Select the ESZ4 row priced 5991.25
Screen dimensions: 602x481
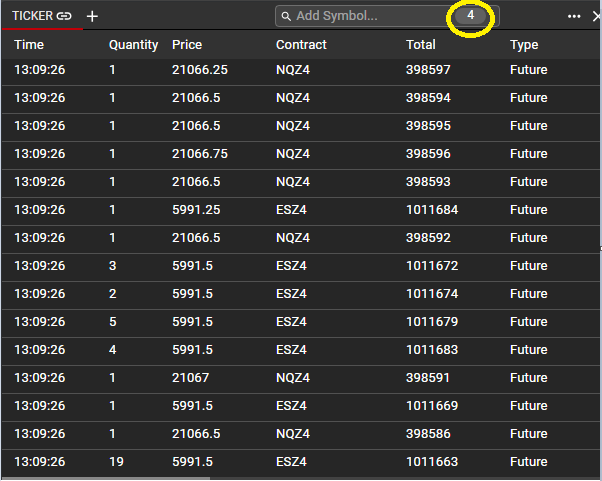click(x=300, y=210)
